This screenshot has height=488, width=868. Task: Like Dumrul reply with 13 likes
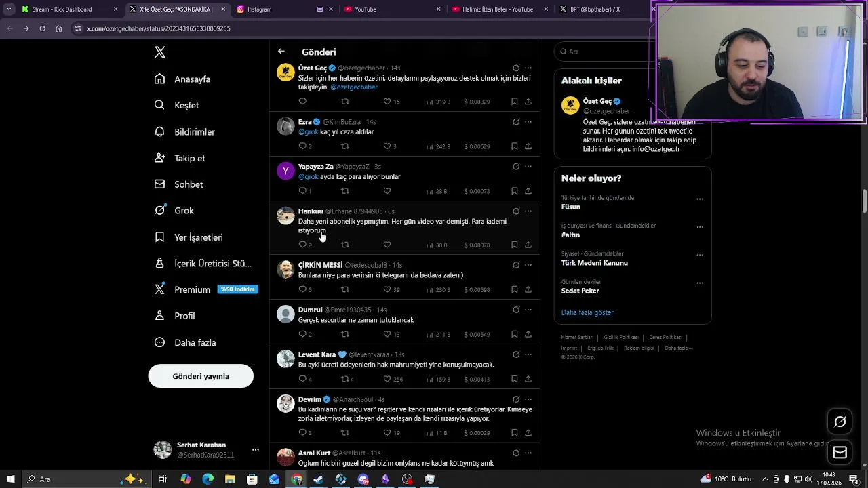click(x=392, y=334)
